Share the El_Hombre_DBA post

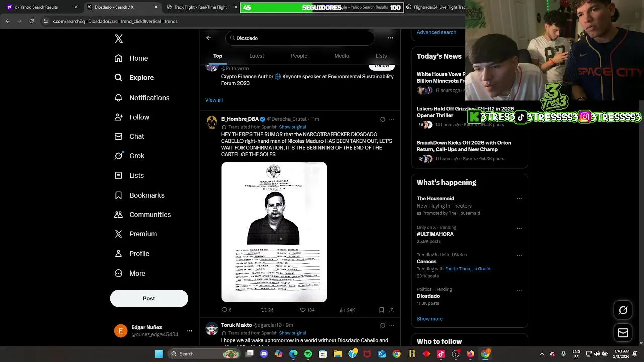coord(392,310)
